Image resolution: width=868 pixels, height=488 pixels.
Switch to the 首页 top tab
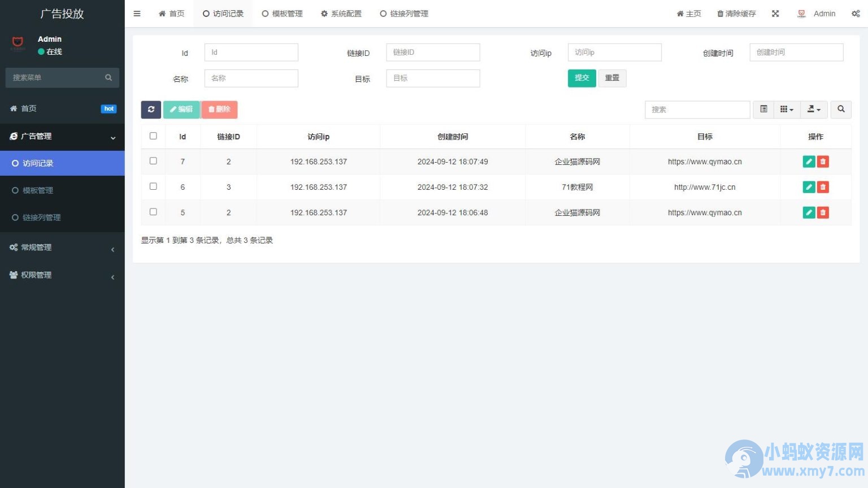click(171, 14)
